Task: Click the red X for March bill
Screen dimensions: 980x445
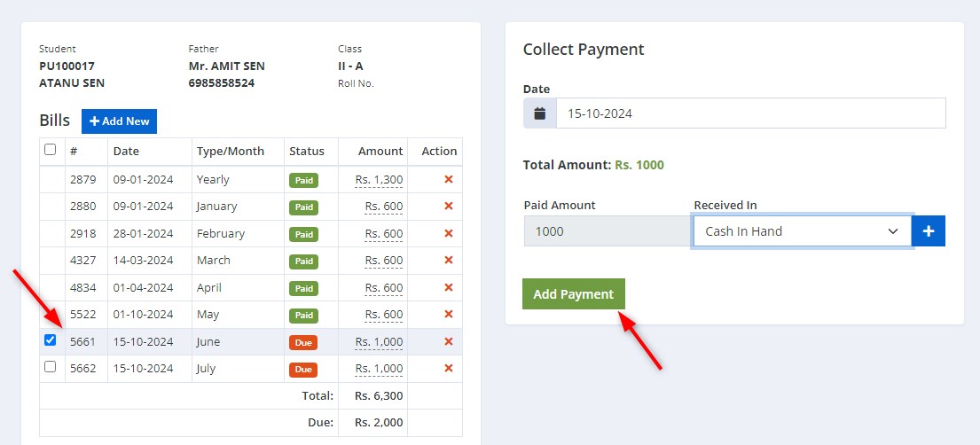Action: coord(448,260)
